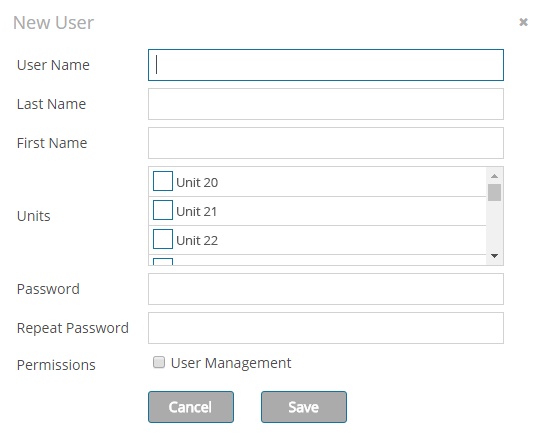Enable the User Management permission checkbox
This screenshot has height=440, width=545.
pyautogui.click(x=159, y=362)
